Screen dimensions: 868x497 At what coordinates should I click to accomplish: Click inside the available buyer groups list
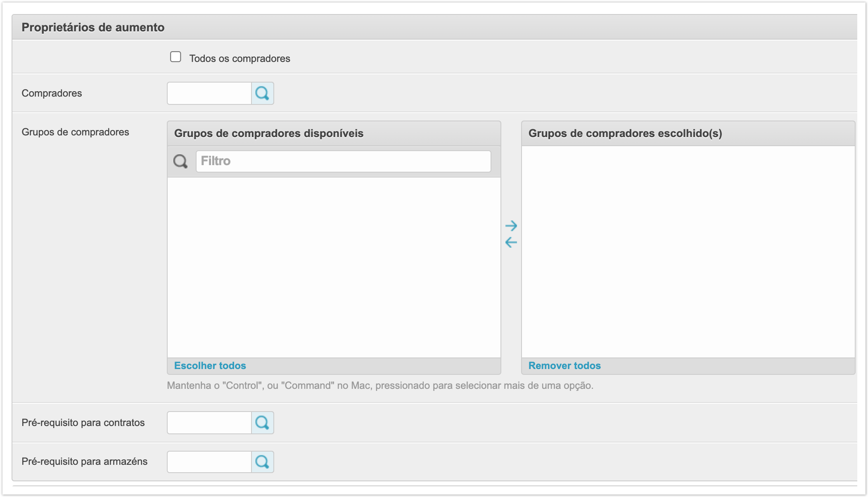(334, 267)
